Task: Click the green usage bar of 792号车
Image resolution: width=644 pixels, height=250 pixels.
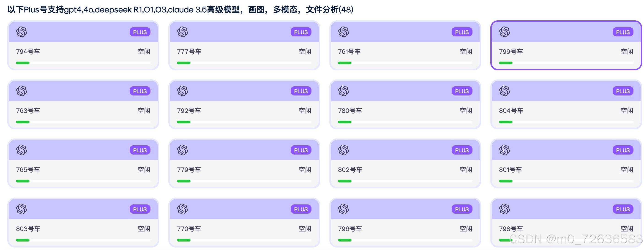Action: (184, 122)
